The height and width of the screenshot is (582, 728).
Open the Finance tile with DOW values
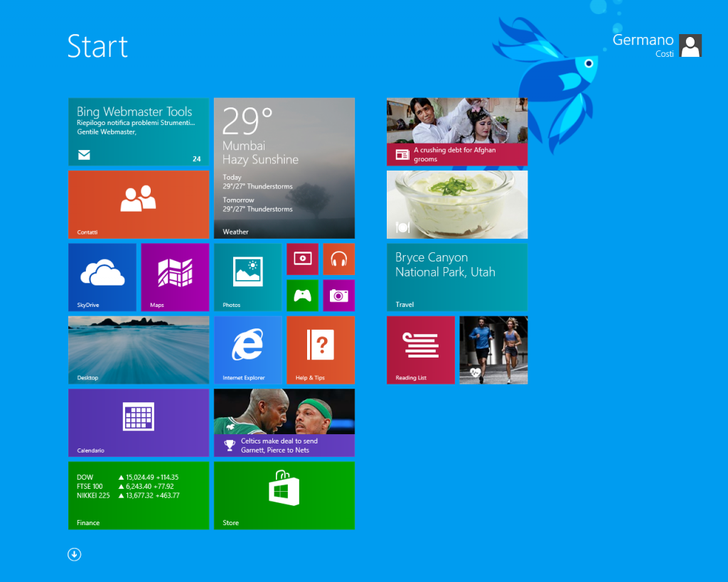coord(139,496)
